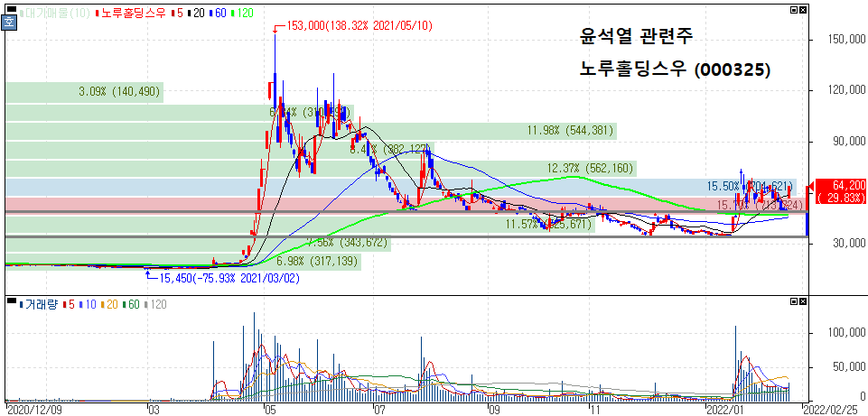The height and width of the screenshot is (416, 868).
Task: Click the 15,450 low price label
Action: tap(229, 278)
